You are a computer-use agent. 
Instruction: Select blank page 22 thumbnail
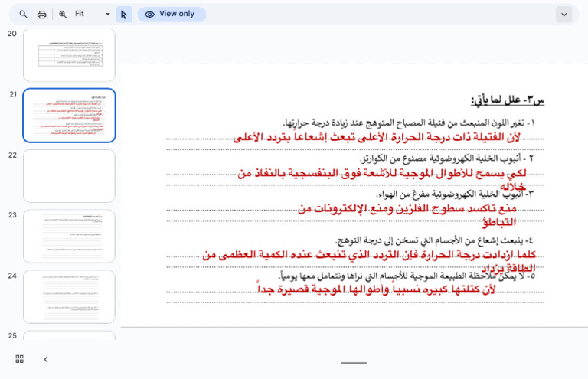click(69, 176)
